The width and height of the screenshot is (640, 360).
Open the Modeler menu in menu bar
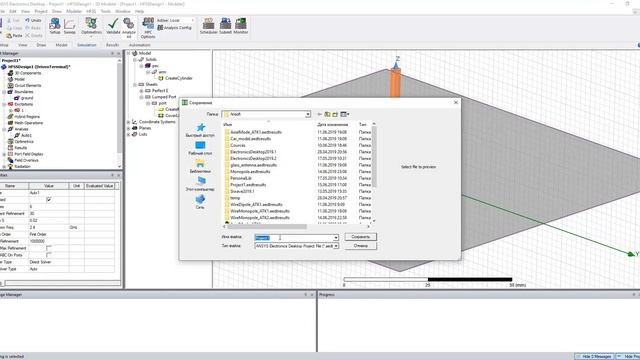tap(74, 11)
